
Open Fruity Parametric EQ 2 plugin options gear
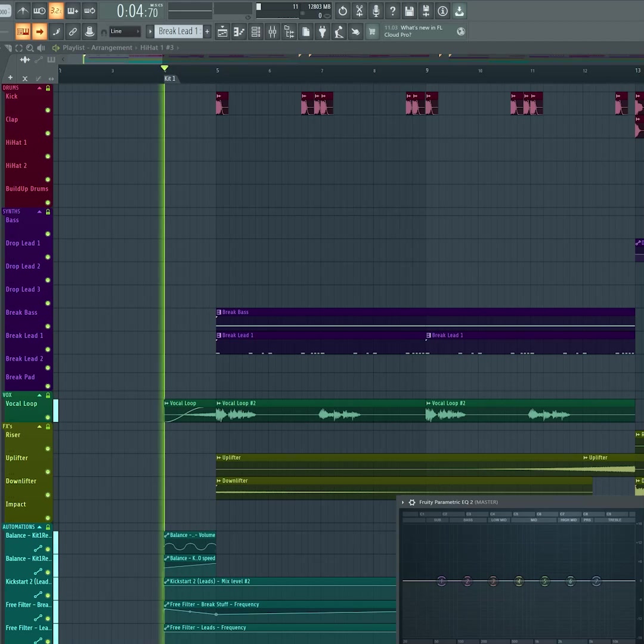(x=412, y=502)
